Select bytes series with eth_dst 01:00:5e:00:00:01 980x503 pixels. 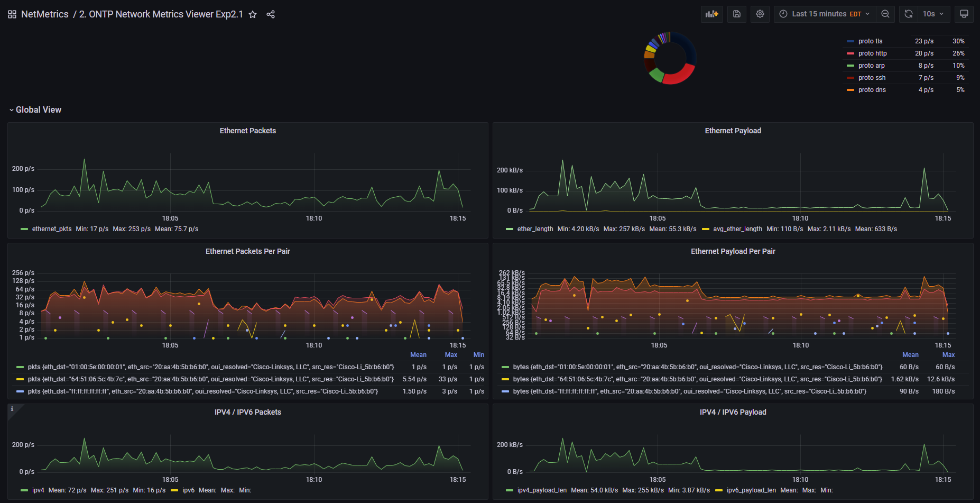pos(698,367)
